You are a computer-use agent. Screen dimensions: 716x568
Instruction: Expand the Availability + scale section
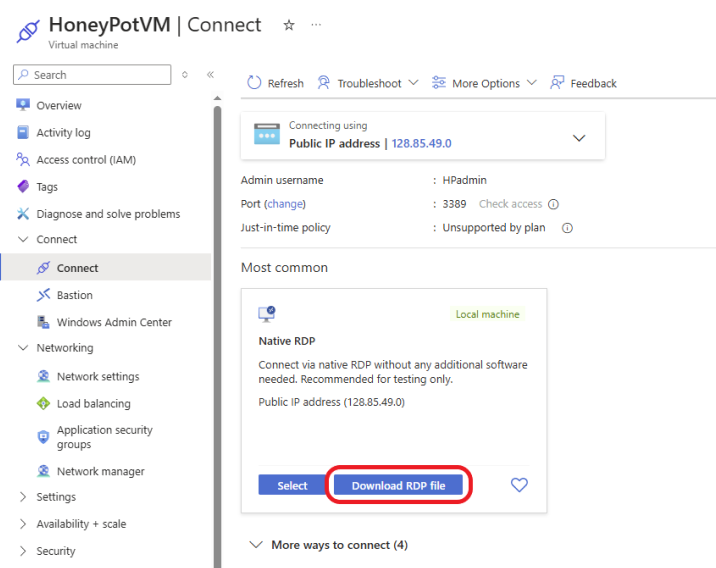[x=23, y=524]
